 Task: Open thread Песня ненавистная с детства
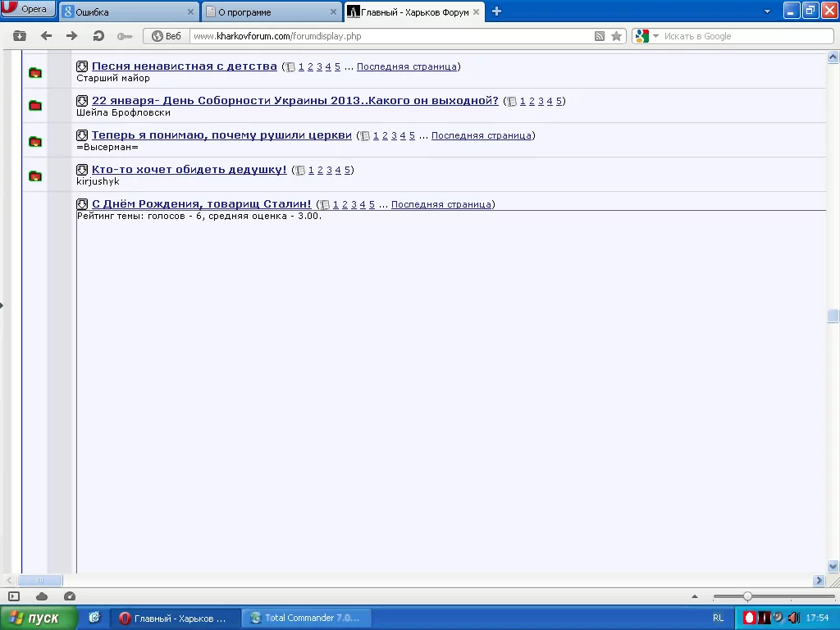click(x=185, y=66)
